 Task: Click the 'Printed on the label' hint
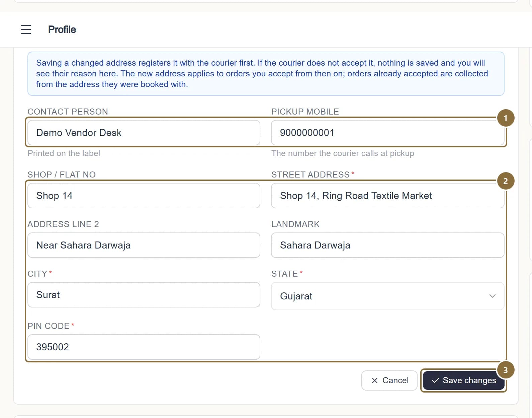(64, 153)
